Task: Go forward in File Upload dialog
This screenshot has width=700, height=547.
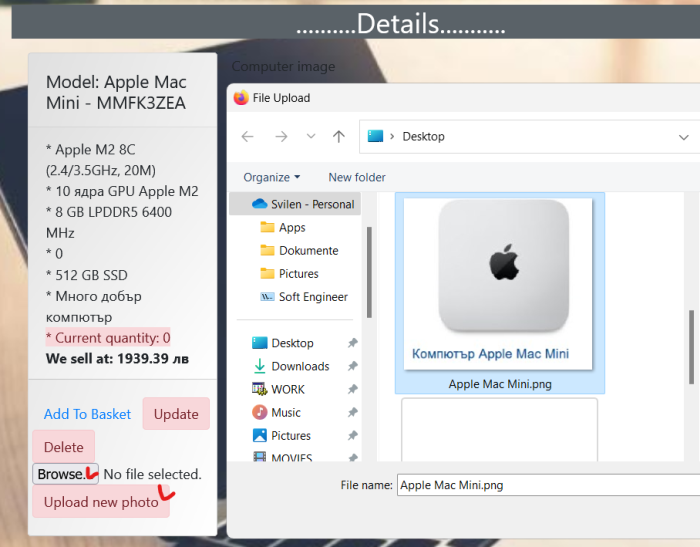Action: click(281, 136)
